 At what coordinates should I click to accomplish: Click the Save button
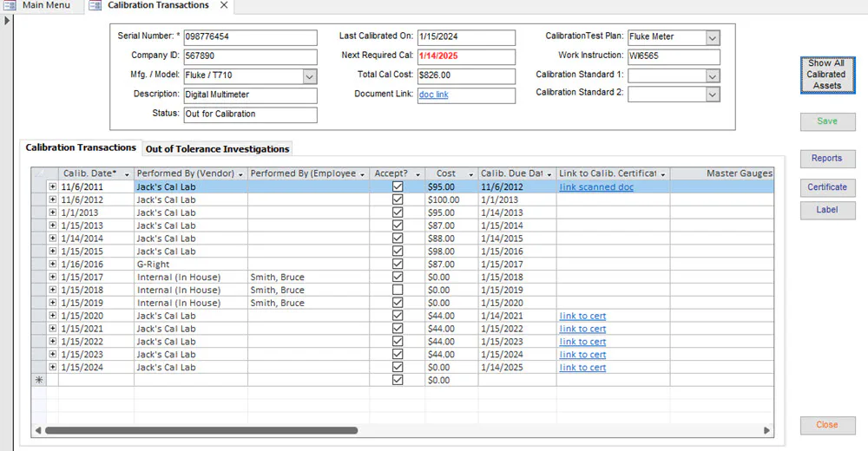pos(827,121)
